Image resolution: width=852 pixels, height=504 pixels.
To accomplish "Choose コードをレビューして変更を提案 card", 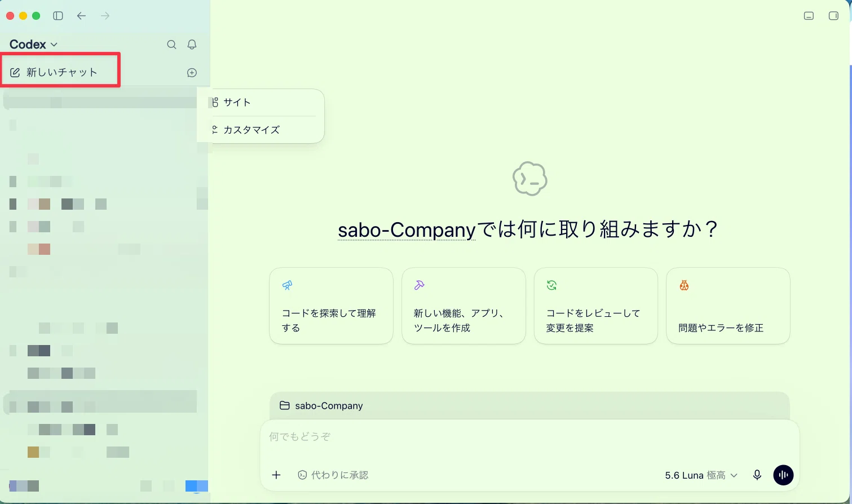I will (595, 306).
